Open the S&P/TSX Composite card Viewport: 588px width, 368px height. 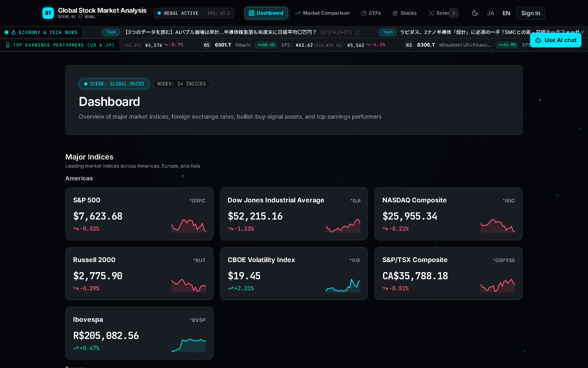(448, 274)
